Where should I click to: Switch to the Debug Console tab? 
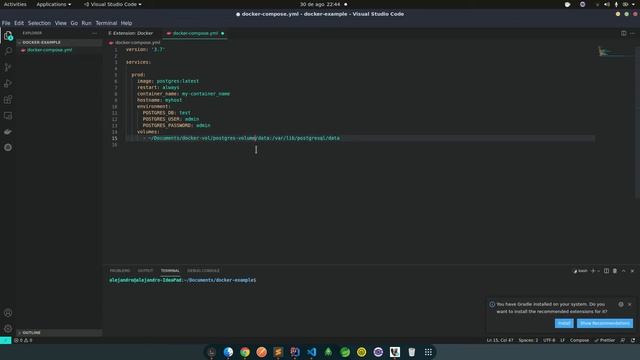(x=203, y=271)
